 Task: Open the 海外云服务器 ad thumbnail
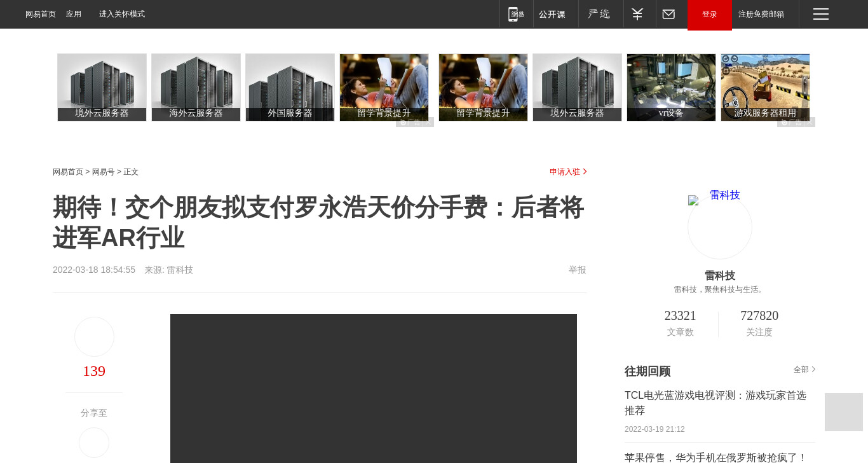click(196, 87)
